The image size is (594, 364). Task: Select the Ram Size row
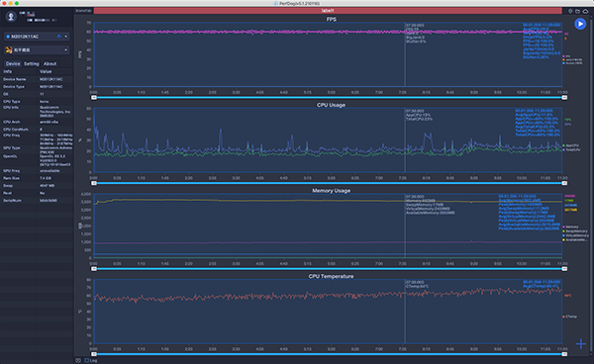37,178
